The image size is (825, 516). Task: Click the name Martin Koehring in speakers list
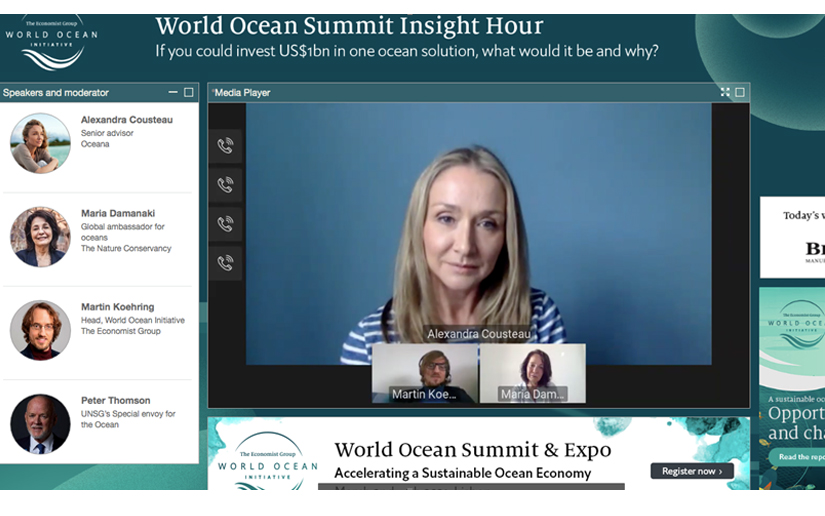click(118, 307)
